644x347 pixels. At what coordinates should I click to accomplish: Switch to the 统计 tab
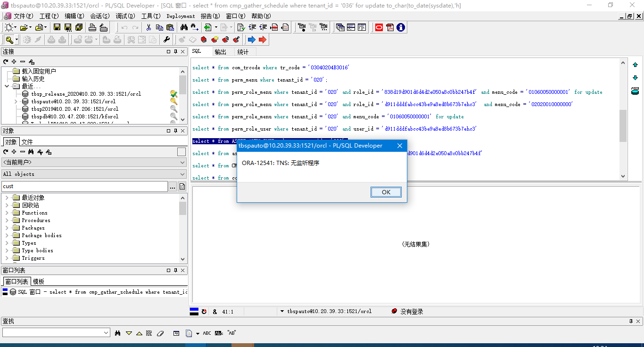243,52
